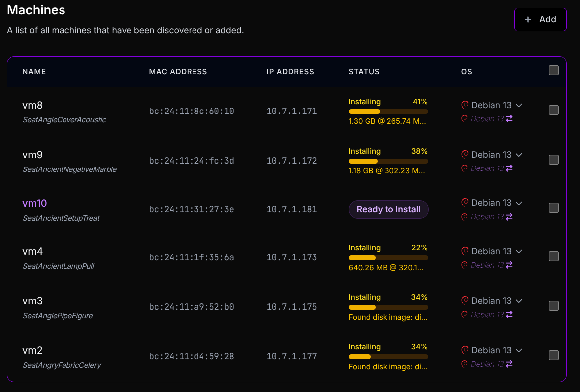This screenshot has height=392, width=580.
Task: Click the NAME column header
Action: click(34, 72)
